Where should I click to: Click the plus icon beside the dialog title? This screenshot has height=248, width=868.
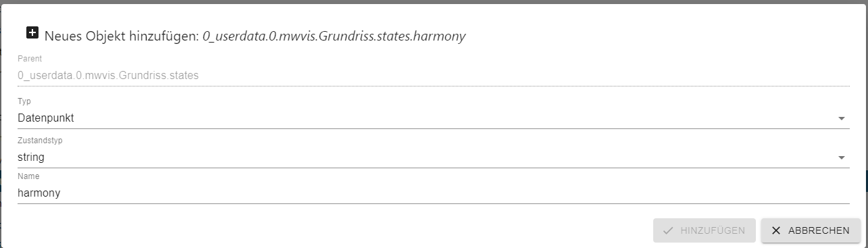coord(32,32)
